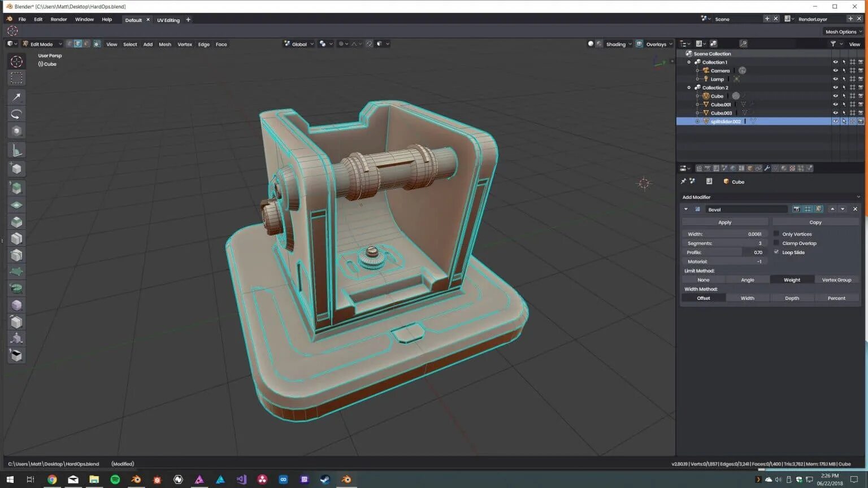Click the Profile value slider

724,252
